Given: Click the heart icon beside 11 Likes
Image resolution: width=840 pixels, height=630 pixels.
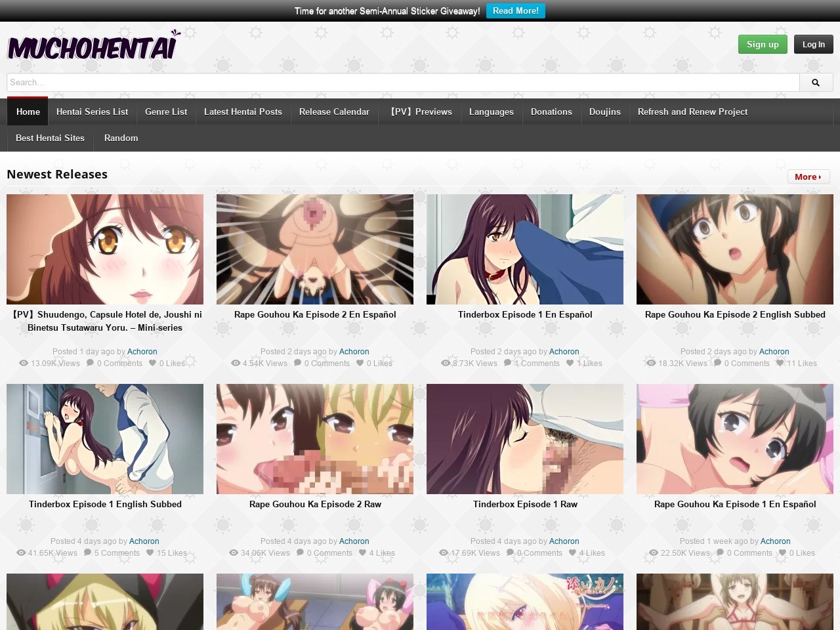Looking at the screenshot, I should pos(780,363).
